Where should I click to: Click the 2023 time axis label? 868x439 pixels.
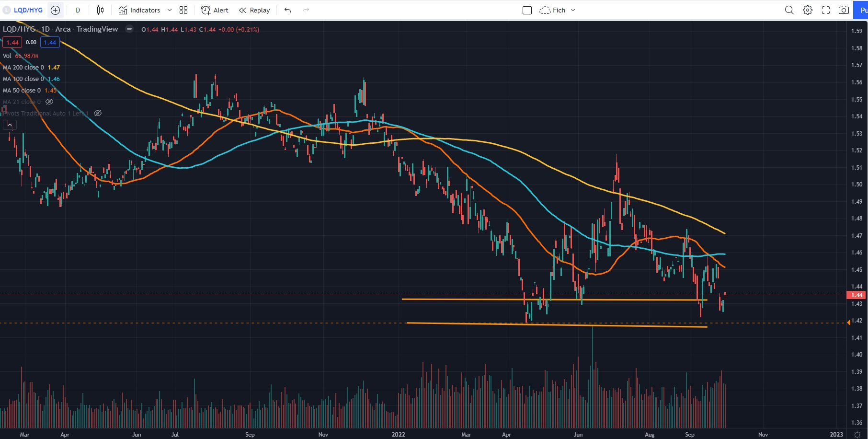coord(836,435)
